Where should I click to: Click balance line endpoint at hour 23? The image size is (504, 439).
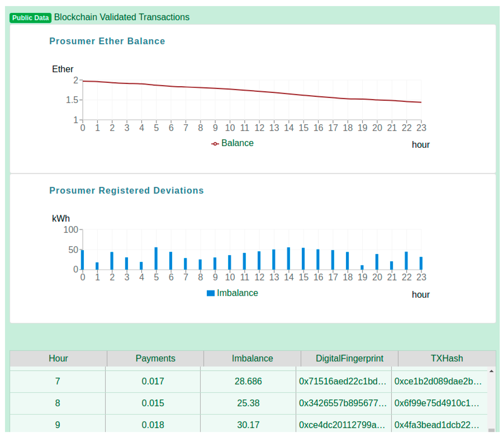pyautogui.click(x=421, y=102)
